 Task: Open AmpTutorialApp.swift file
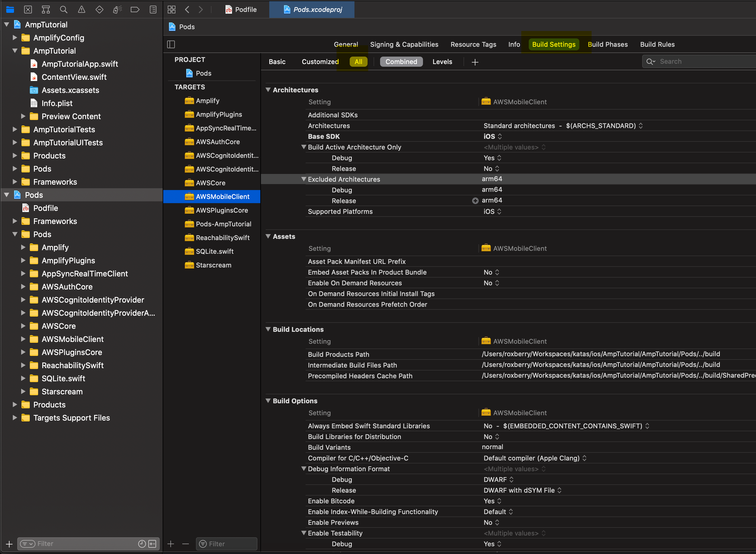80,64
